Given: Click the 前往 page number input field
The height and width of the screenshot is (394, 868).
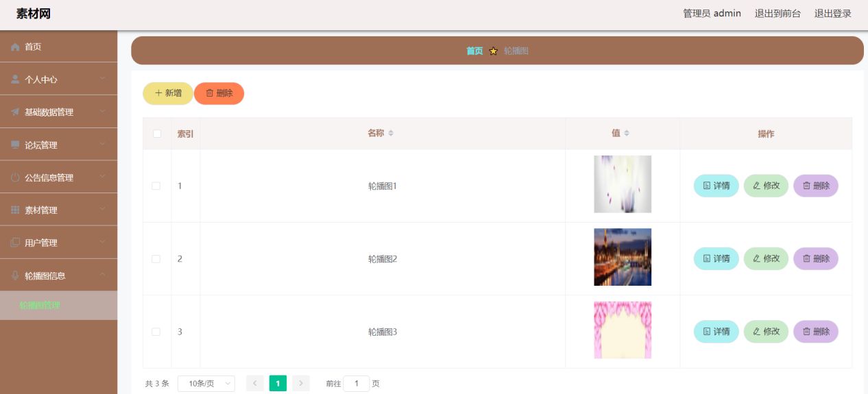Looking at the screenshot, I should 357,384.
